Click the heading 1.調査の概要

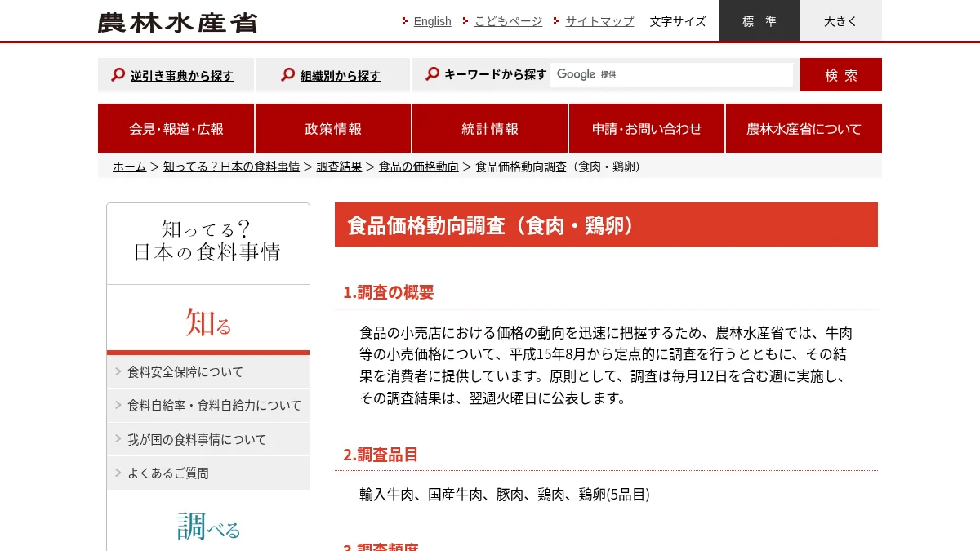pos(388,292)
